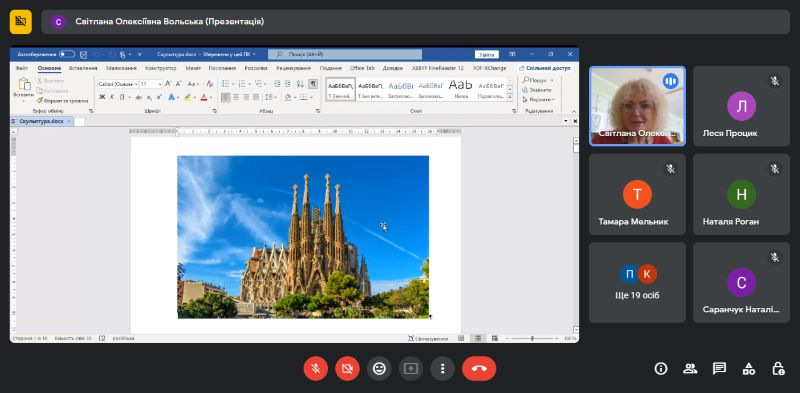Click the justify align icon
Image resolution: width=800 pixels, height=393 pixels.
click(256, 97)
